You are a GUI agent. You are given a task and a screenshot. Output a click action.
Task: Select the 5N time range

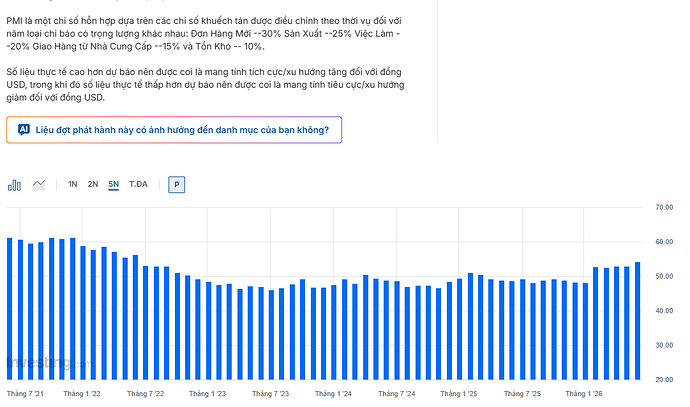114,184
